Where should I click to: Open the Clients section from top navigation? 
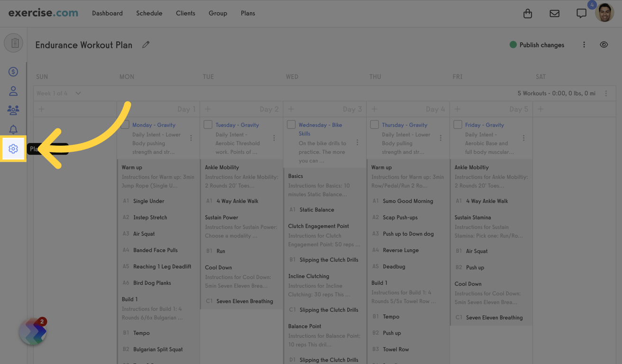185,13
